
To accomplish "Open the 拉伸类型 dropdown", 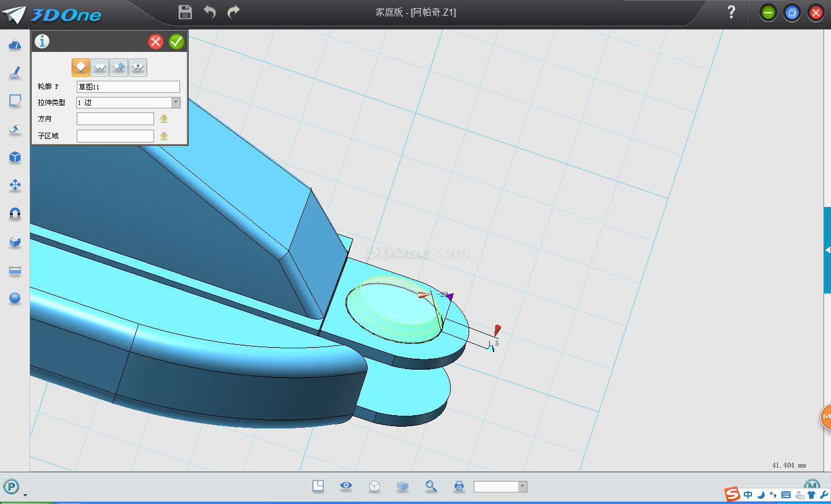I will click(x=175, y=103).
